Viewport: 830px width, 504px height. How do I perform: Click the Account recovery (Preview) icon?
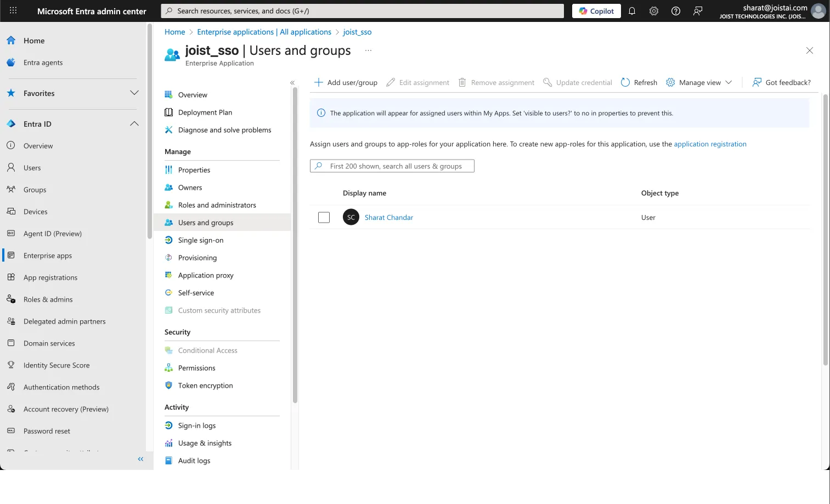pyautogui.click(x=11, y=409)
